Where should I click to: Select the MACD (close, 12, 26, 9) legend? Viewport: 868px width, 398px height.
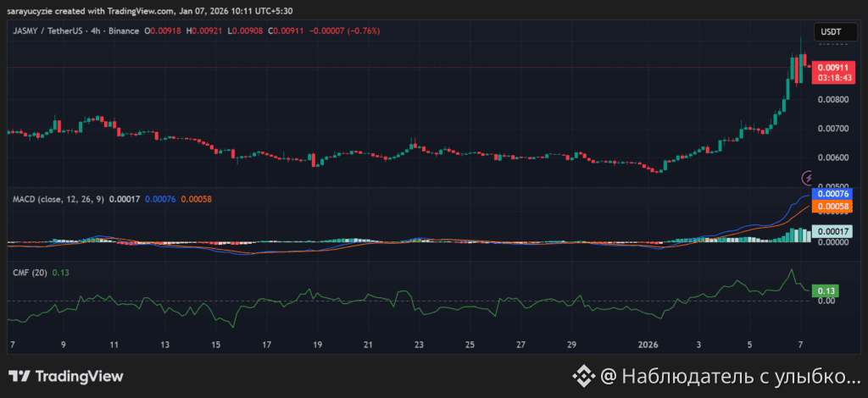[x=58, y=199]
